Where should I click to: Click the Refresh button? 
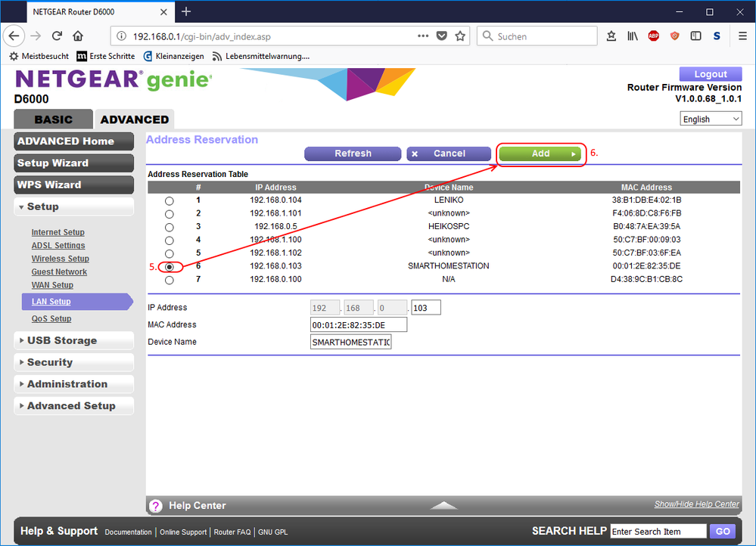click(x=353, y=154)
